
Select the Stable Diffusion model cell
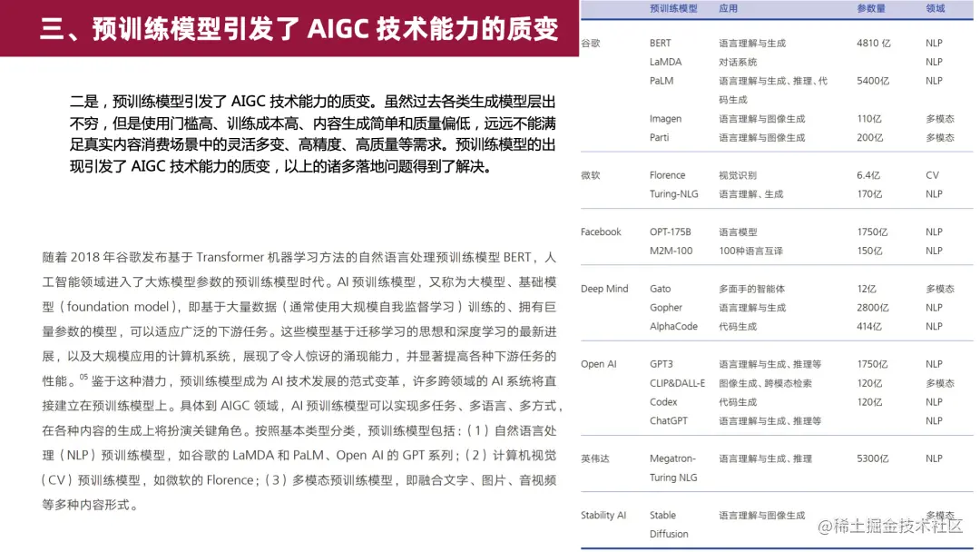(669, 525)
